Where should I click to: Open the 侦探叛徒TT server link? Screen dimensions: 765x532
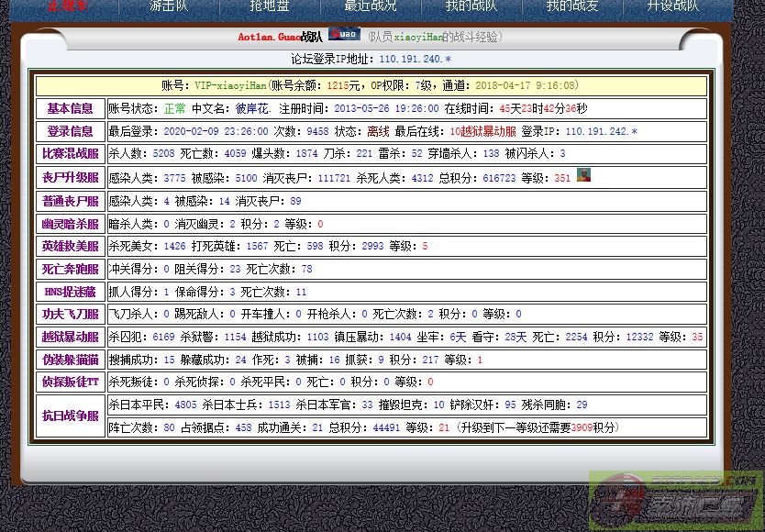[71, 382]
